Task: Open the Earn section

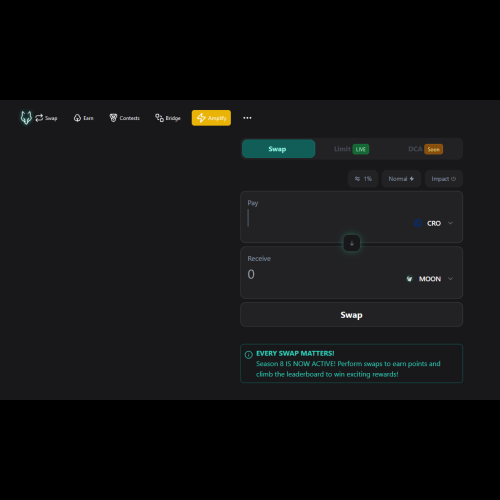Action: 84,118
